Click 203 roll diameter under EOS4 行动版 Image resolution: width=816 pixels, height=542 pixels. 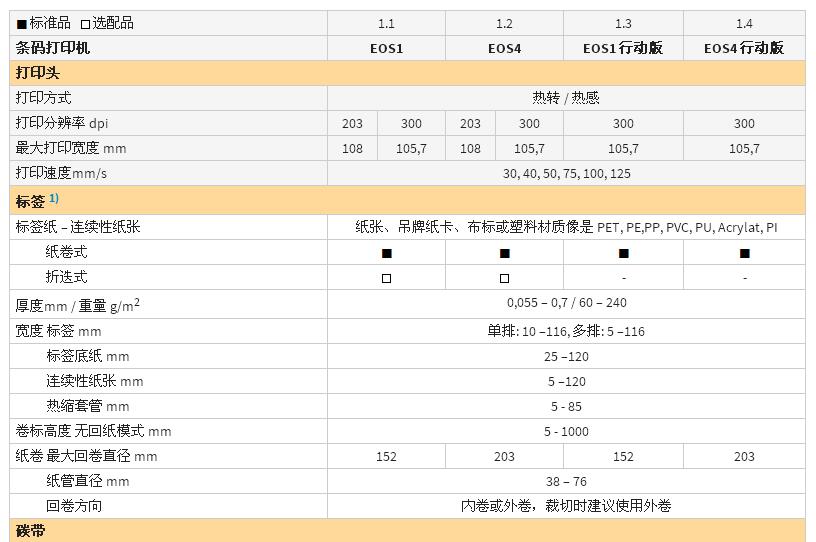[744, 457]
